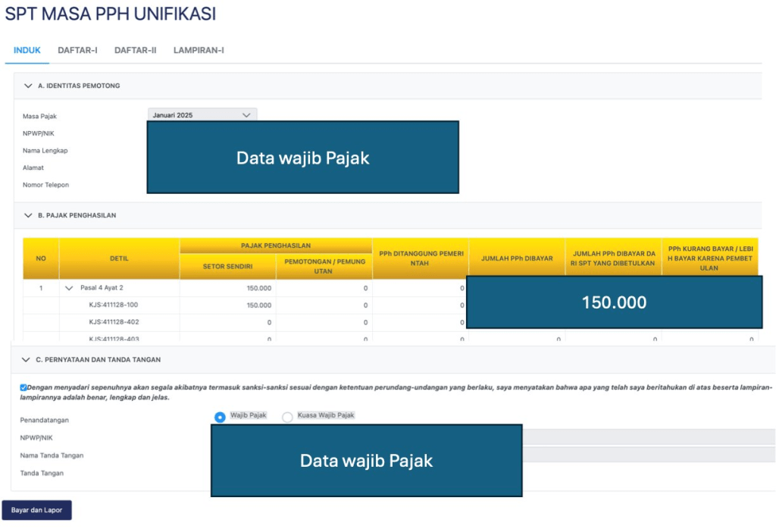Go to the LAMPIRAN-I tab
This screenshot has width=776, height=532.
coord(199,51)
